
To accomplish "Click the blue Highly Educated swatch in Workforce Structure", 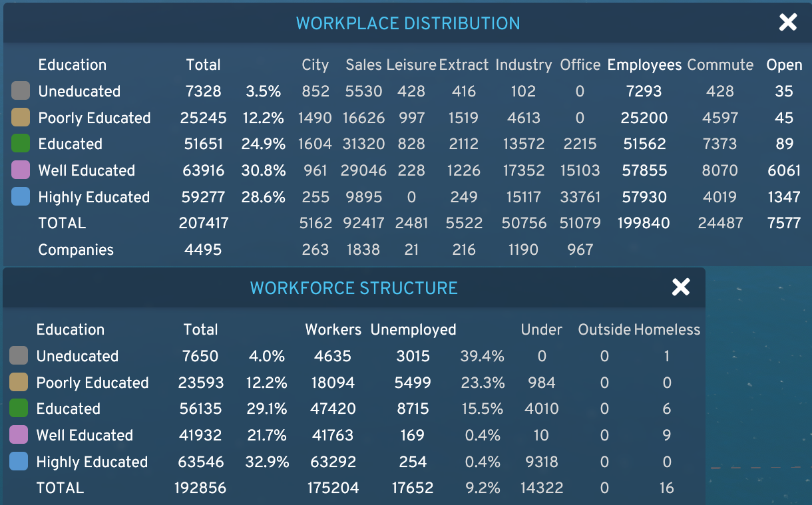I will (19, 462).
